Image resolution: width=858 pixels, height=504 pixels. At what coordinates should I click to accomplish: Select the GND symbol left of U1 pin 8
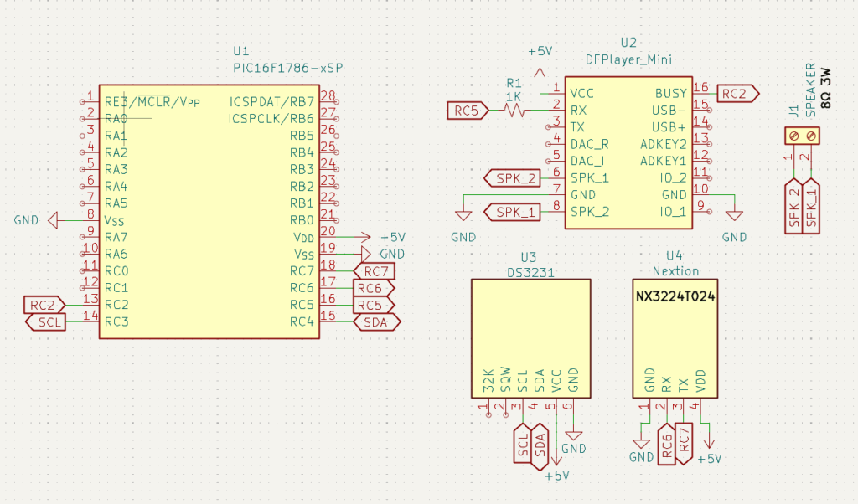click(x=53, y=220)
